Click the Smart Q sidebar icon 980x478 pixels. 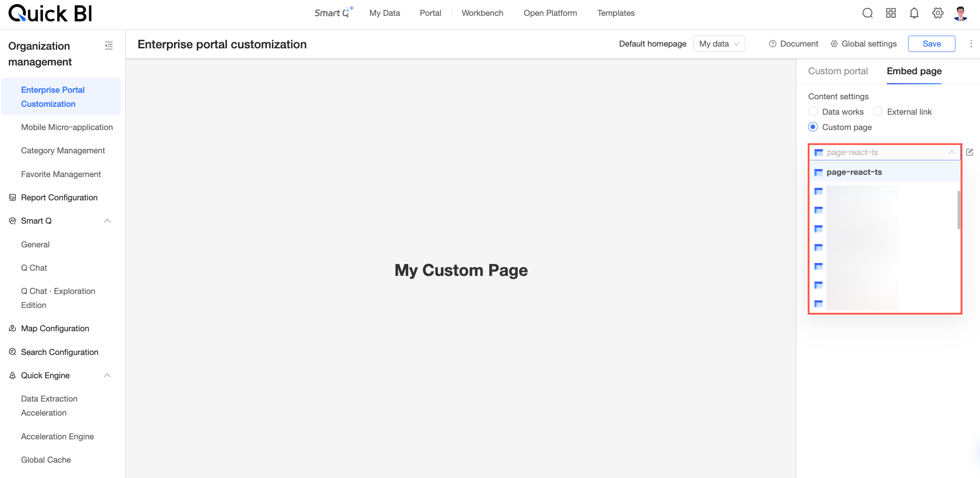[12, 221]
